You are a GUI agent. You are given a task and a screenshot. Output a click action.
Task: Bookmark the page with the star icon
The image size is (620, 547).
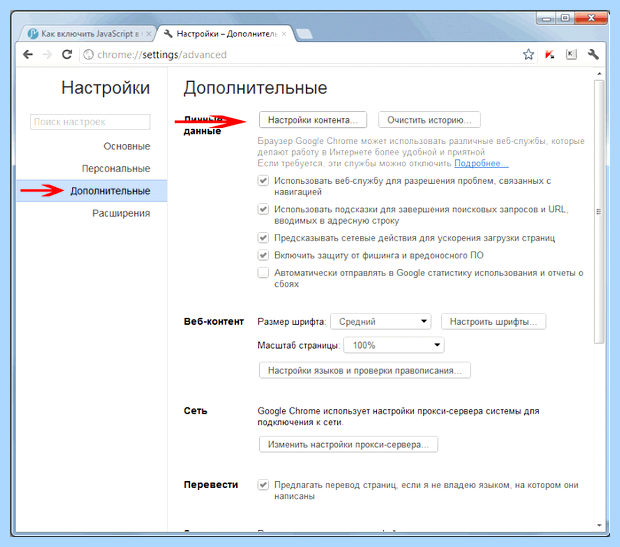(x=528, y=55)
